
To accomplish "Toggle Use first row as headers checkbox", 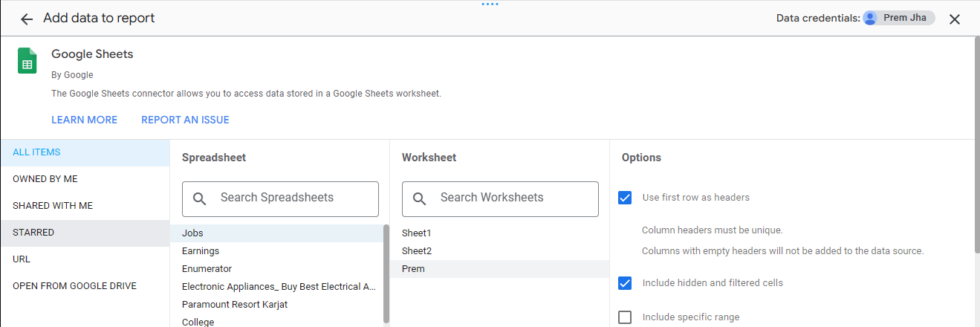I will (625, 198).
